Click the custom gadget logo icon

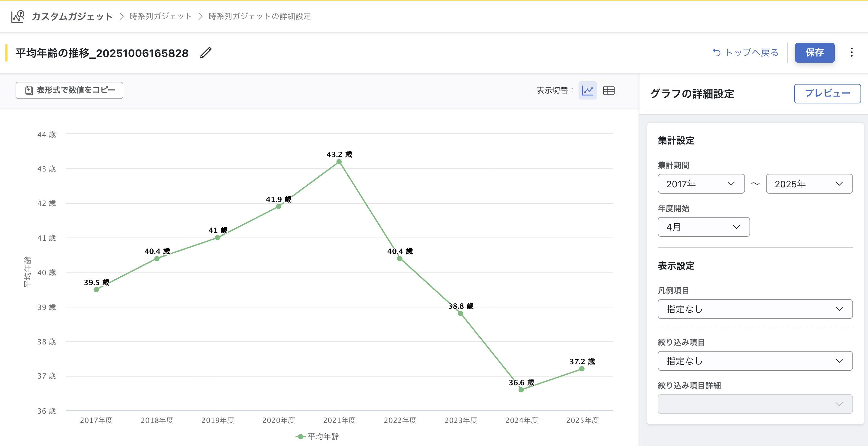point(18,16)
